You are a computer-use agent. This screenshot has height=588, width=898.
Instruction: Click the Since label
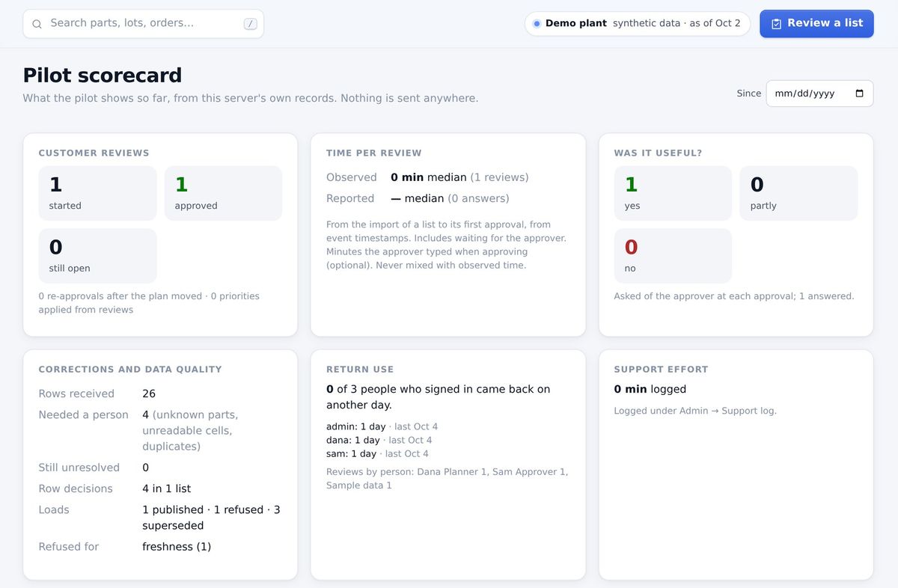coord(749,94)
